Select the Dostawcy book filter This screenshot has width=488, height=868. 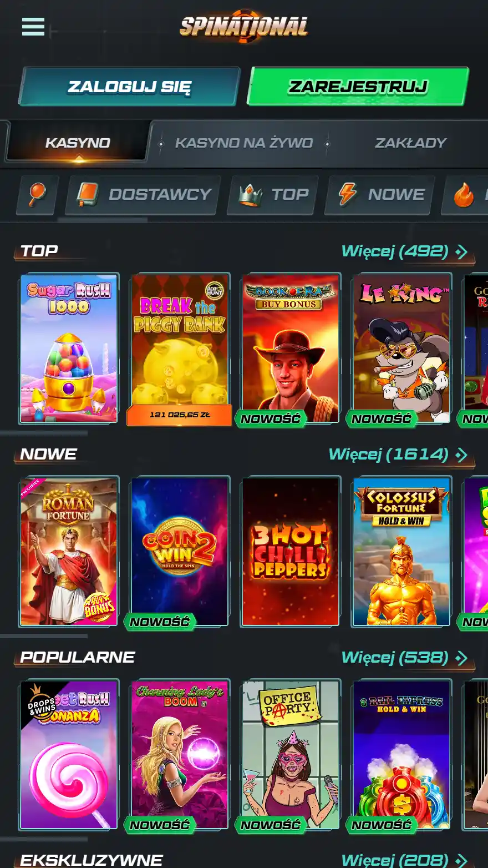pos(143,195)
